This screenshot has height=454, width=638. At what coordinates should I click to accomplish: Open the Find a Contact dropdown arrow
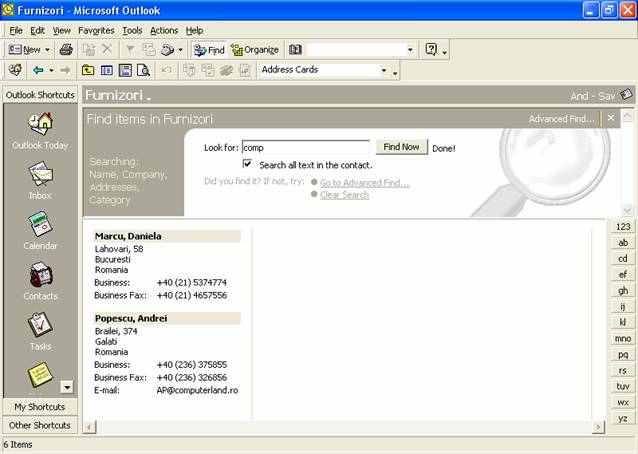point(410,50)
